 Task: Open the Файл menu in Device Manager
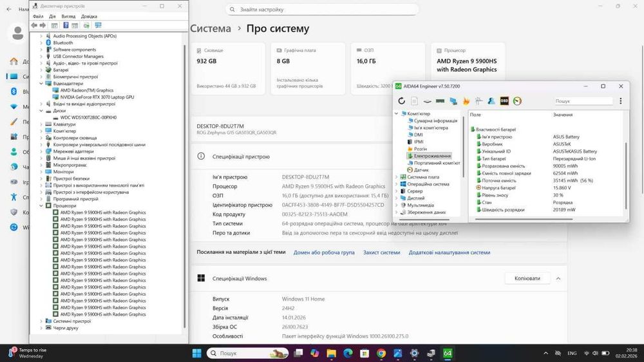click(38, 17)
